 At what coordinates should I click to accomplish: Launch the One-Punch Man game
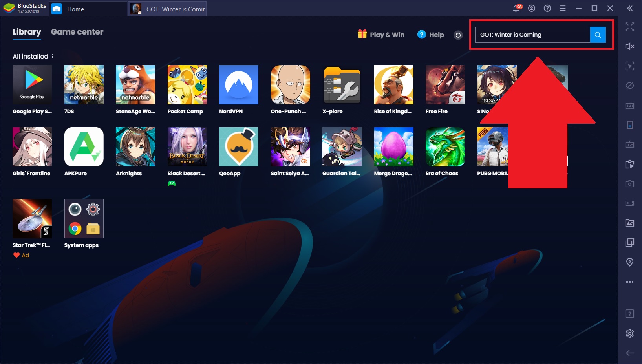click(x=291, y=85)
